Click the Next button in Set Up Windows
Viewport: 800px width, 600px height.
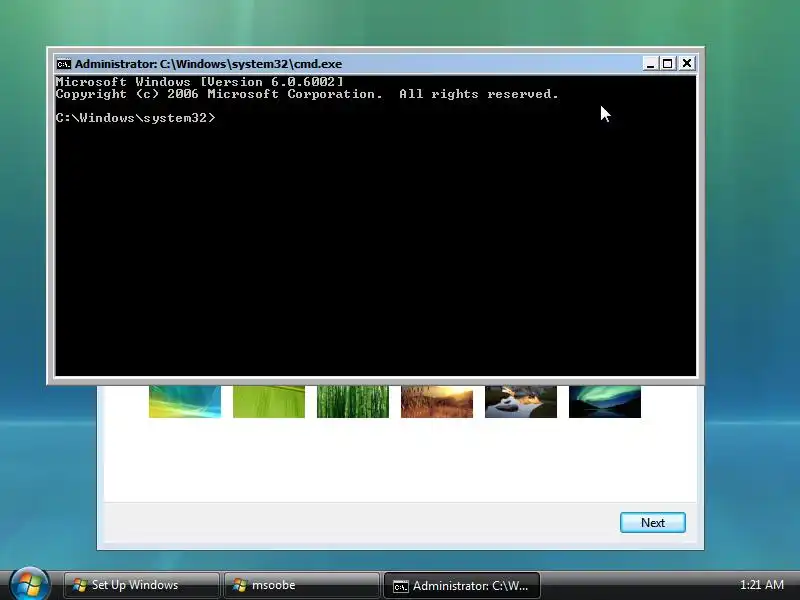click(x=653, y=522)
